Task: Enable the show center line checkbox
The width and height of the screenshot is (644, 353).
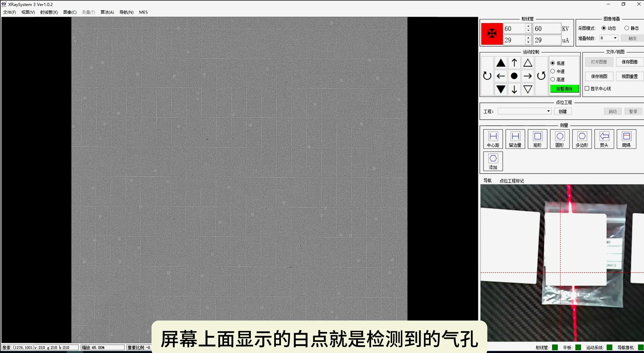Action: point(587,89)
